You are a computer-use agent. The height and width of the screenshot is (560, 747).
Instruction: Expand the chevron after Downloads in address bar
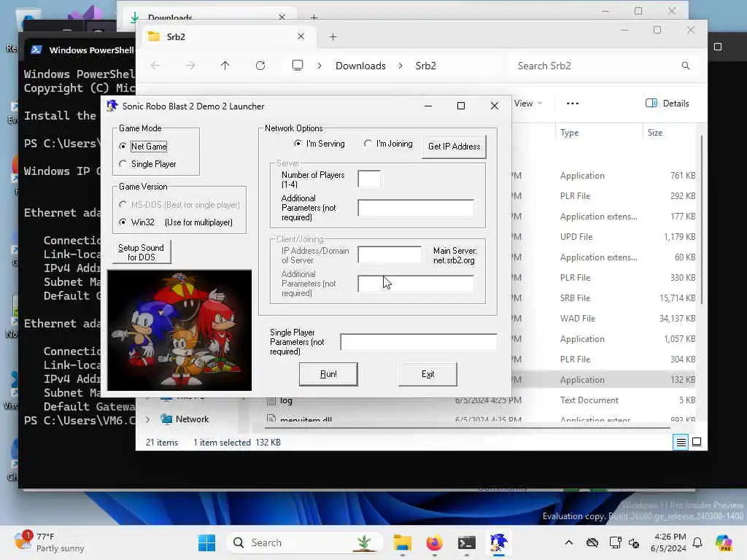click(x=400, y=66)
